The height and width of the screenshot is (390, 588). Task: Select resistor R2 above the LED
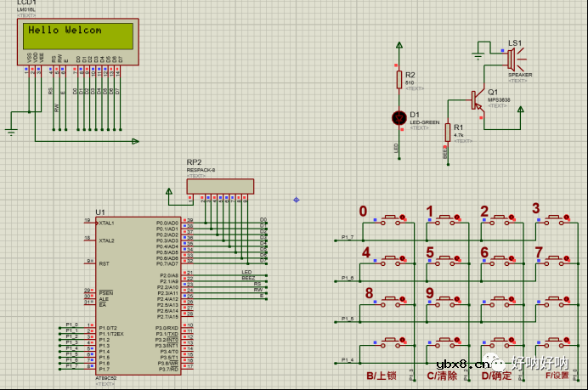(398, 80)
